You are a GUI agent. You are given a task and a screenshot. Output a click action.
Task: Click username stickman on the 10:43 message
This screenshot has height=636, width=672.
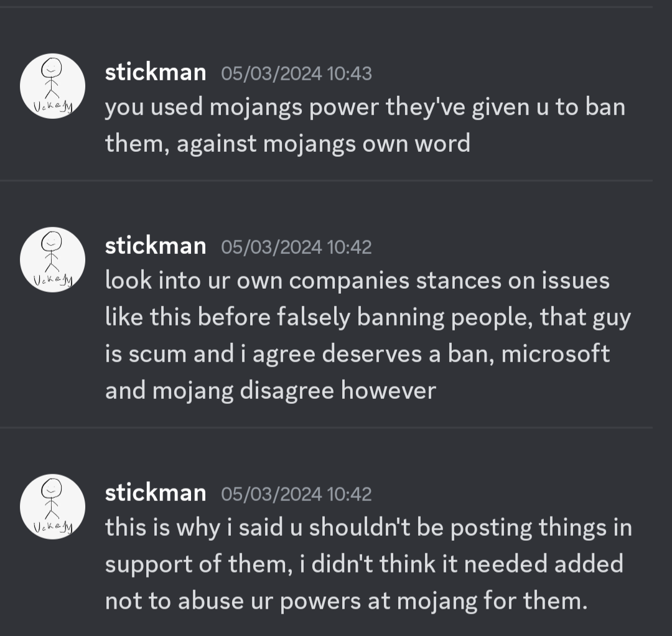coord(156,72)
